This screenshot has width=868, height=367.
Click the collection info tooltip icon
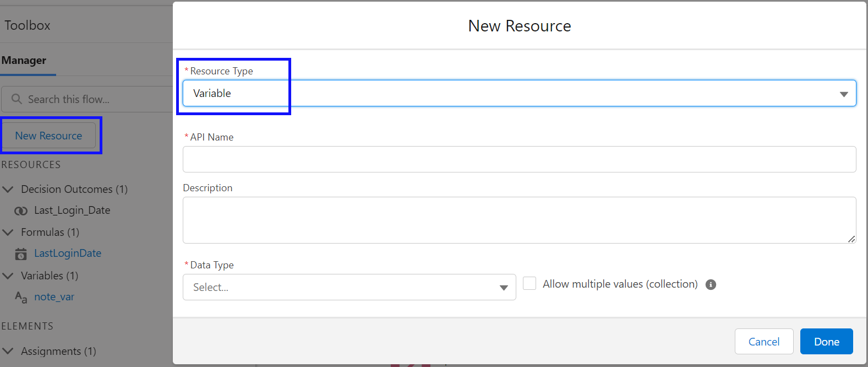point(711,285)
